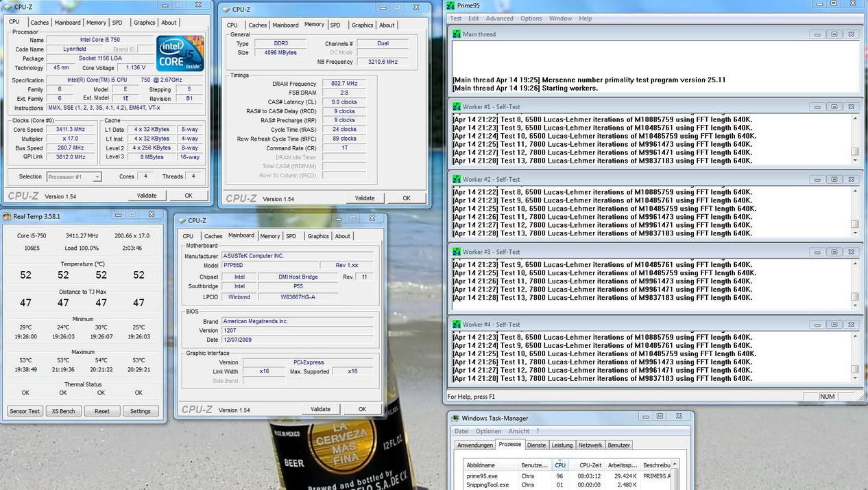Open the Ansicht menu in Task-Manager
Image resolution: width=868 pixels, height=490 pixels.
(518, 431)
